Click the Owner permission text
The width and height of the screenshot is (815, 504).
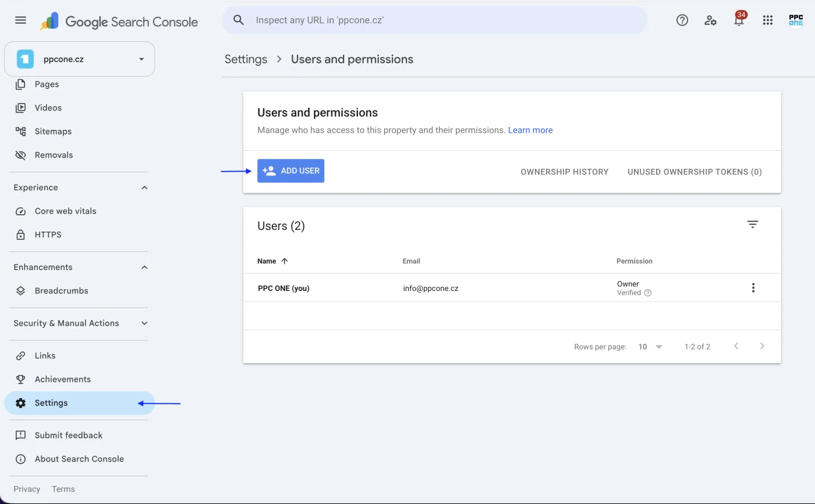click(628, 284)
